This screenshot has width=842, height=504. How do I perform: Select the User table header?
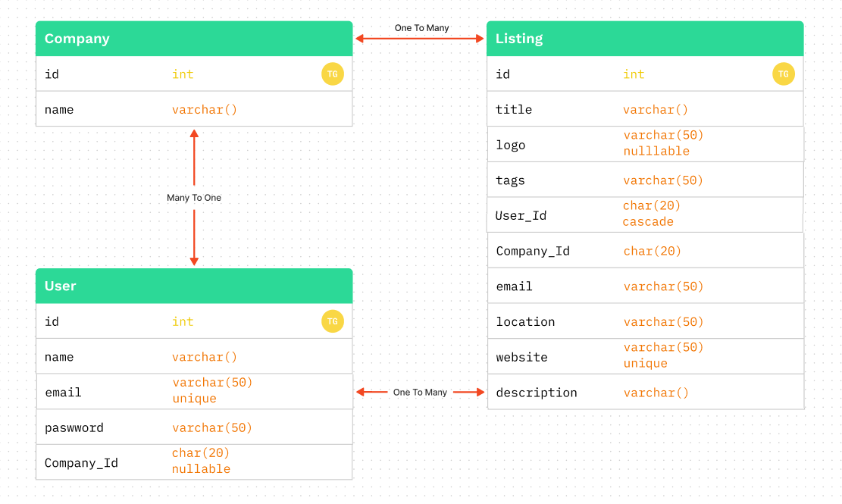194,286
